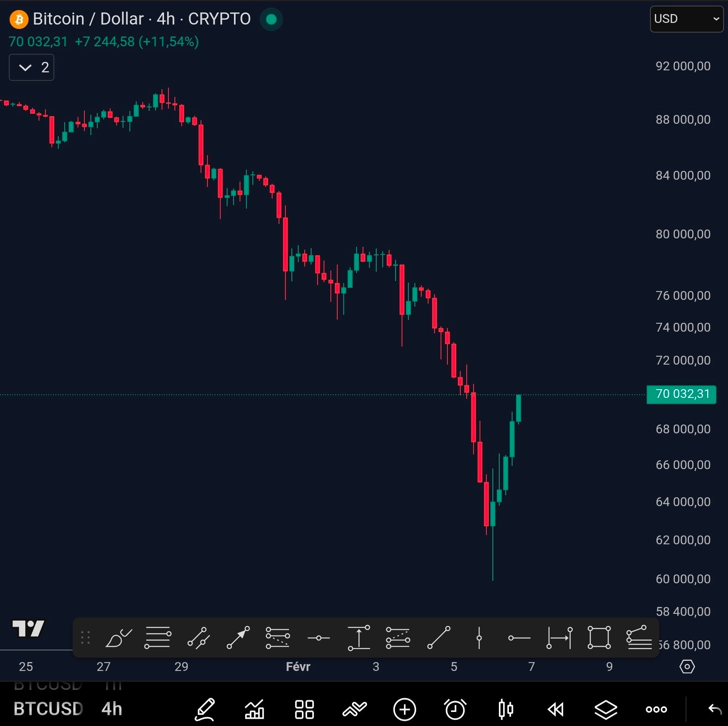This screenshot has height=726, width=728.
Task: Click the current price label 70 032,31
Action: [x=681, y=394]
